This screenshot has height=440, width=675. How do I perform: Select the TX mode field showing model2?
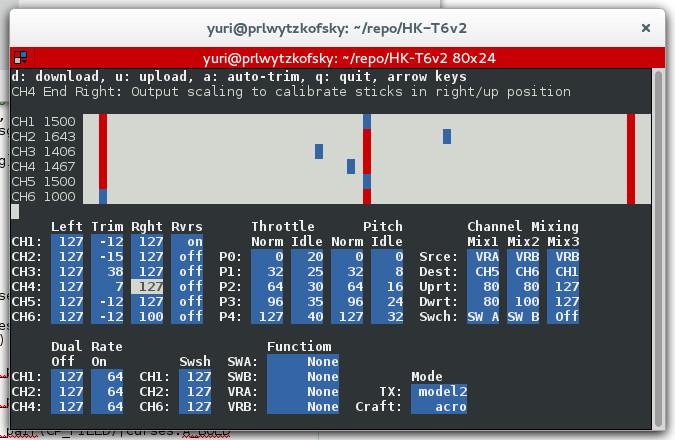438,391
